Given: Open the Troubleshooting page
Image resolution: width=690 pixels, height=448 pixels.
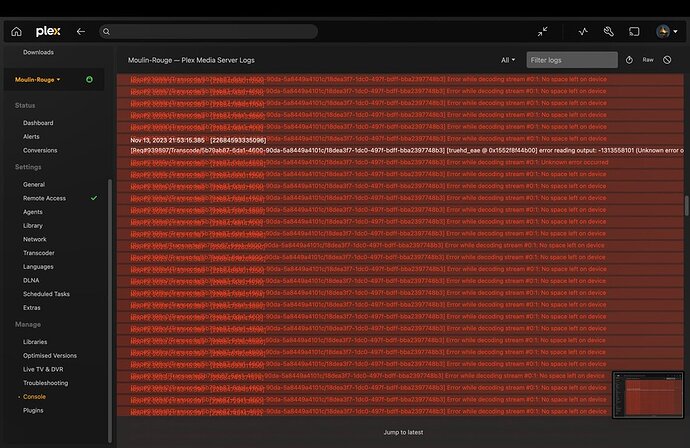Looking at the screenshot, I should click(46, 383).
